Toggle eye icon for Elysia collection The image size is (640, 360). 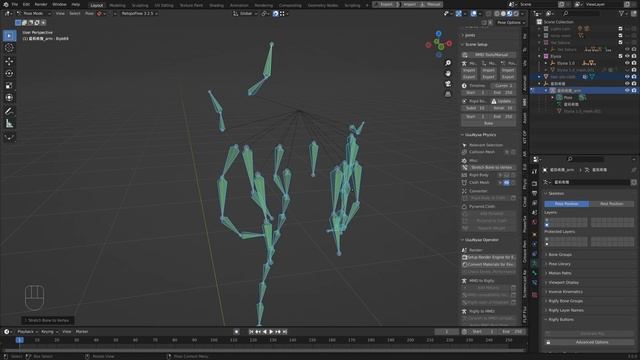click(x=627, y=56)
